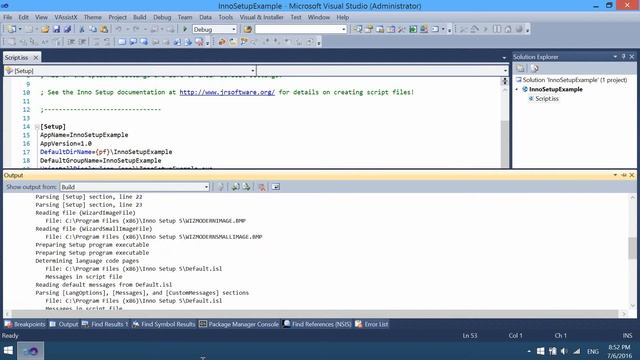Collapse the InnoSetupExample project node
Screen dimensions: 640x360
pyautogui.click(x=517, y=89)
